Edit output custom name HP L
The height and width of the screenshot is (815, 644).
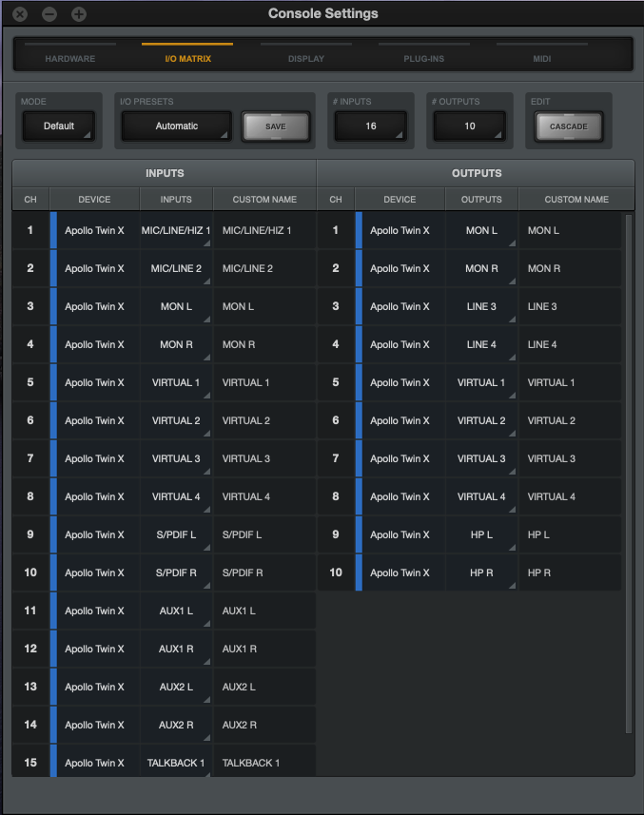coord(570,534)
